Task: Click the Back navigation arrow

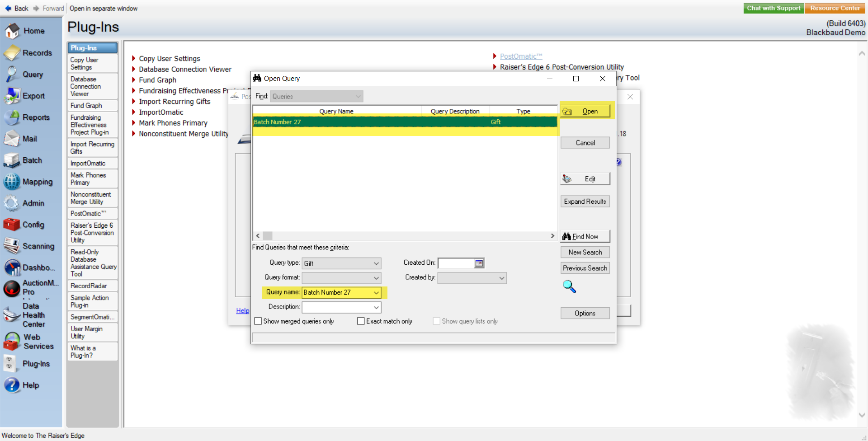Action: coord(8,8)
